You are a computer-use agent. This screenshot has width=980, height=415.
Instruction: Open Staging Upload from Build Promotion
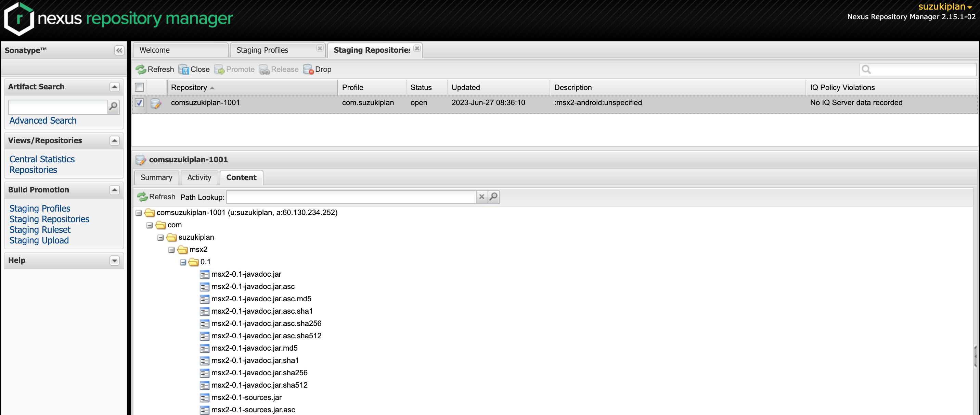click(x=39, y=240)
